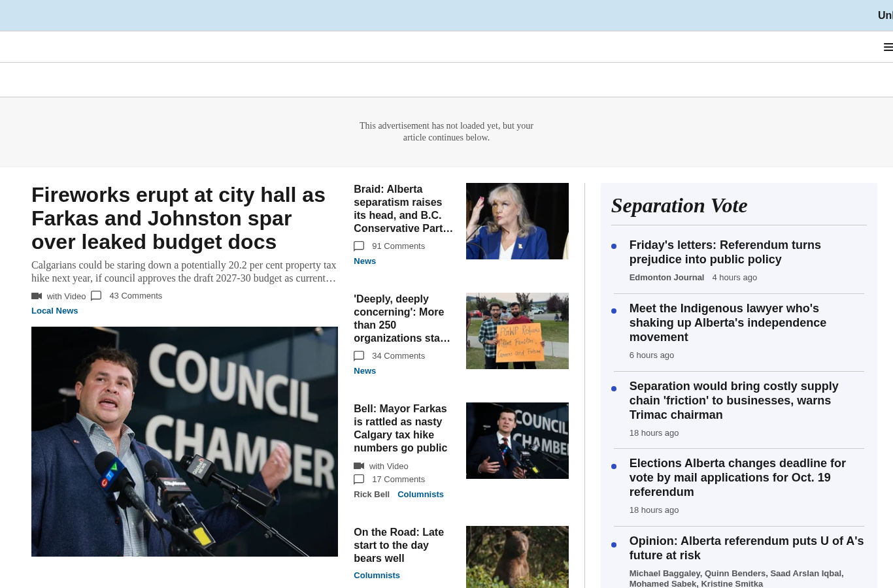
Task: Click the comment icon beside 43 Comments
Action: (96, 295)
